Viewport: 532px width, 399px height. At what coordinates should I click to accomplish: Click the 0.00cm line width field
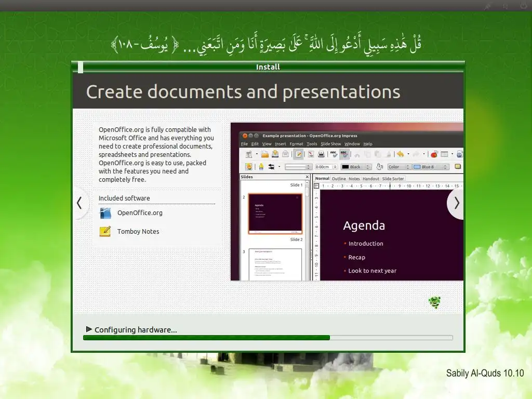(x=326, y=167)
